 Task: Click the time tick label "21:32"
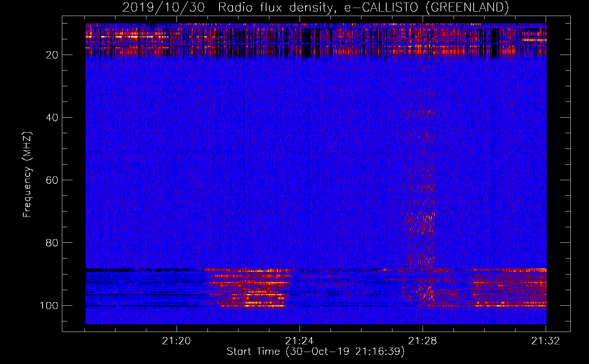(545, 341)
